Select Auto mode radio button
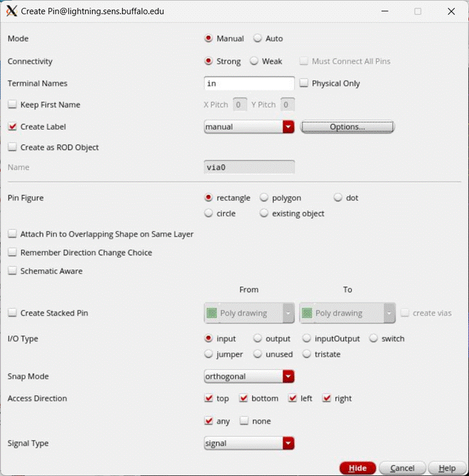Viewport: 469px width, 476px height. [256, 38]
